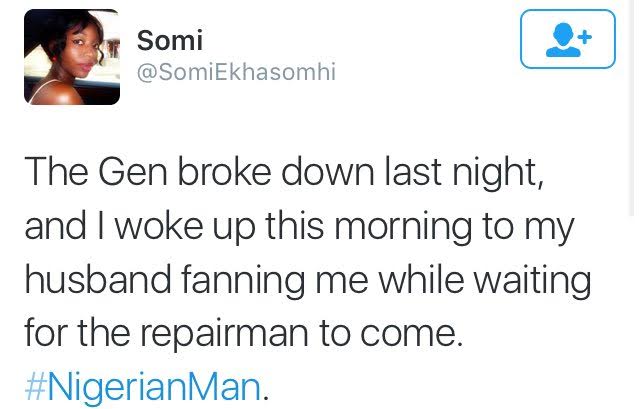Click the word Gen in the tweet
Viewport: 639px width, 409px height.
(132, 172)
